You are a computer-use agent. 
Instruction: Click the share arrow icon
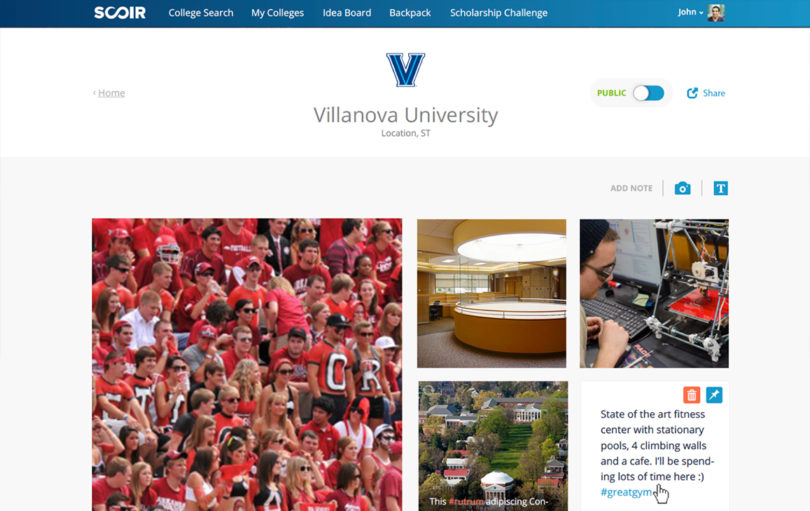click(692, 93)
